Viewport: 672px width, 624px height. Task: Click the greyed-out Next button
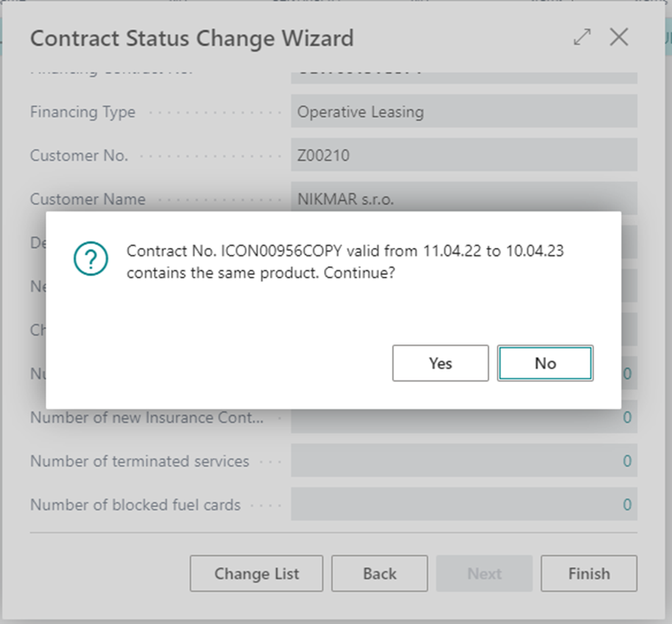(x=484, y=574)
